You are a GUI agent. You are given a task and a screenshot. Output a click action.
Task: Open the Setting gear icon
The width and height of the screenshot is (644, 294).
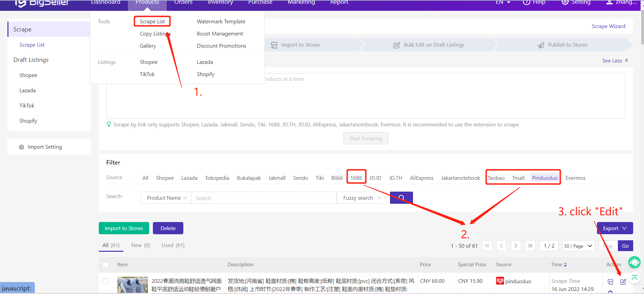pos(565,2)
